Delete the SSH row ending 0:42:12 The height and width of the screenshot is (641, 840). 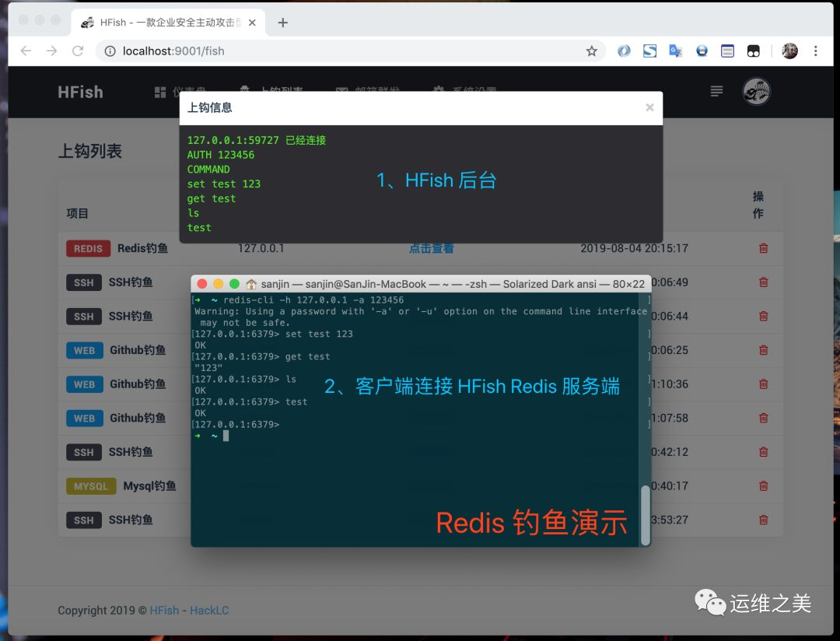tap(764, 452)
